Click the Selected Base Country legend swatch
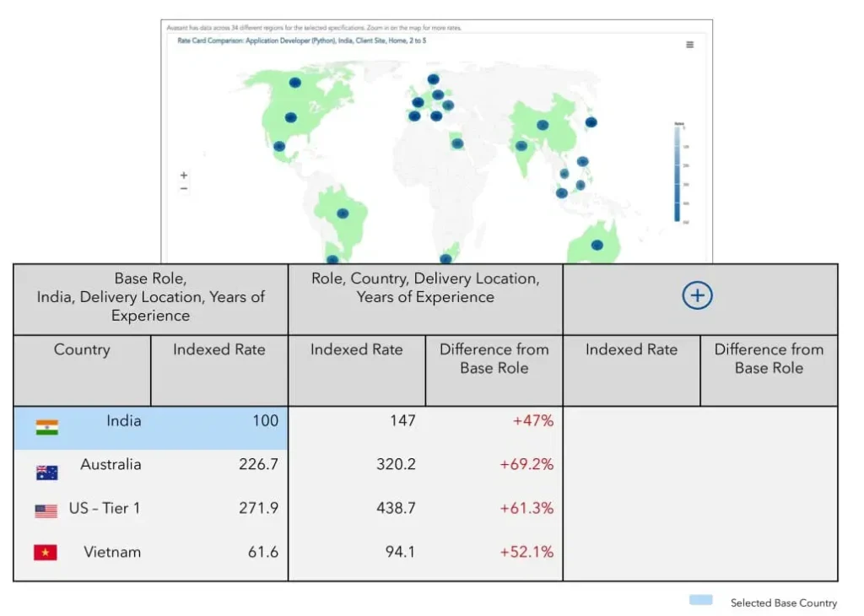864x616 pixels. coord(700,601)
